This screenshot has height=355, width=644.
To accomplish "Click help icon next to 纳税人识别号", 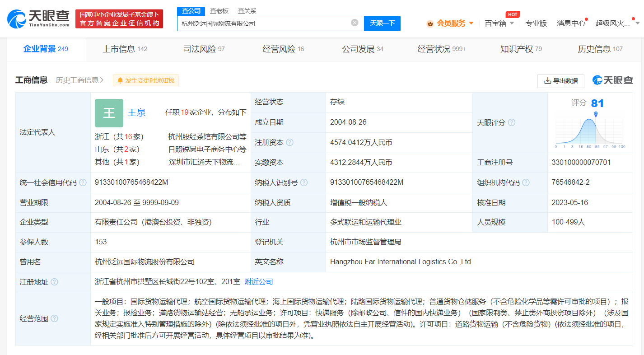I will coord(304,182).
